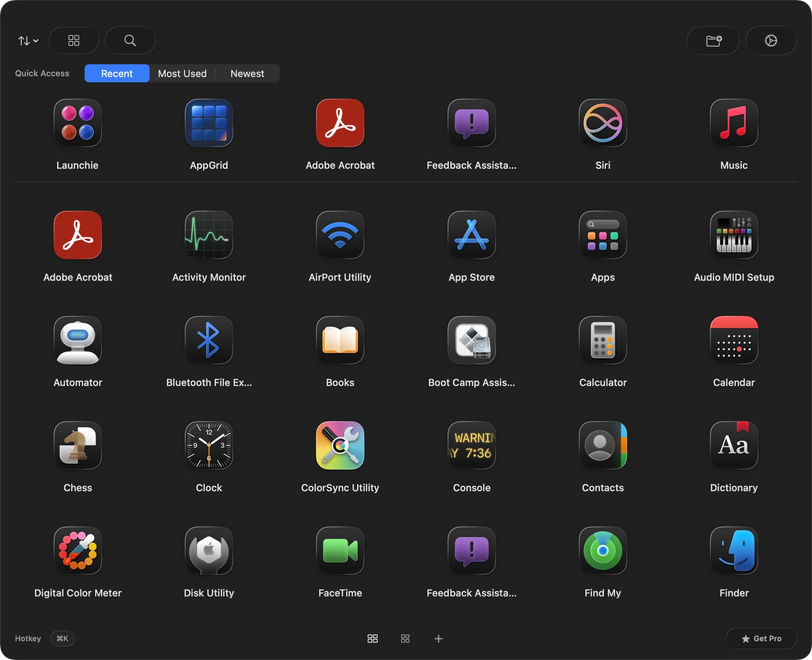Viewport: 812px width, 660px height.
Task: Launch ColorSync Utility
Action: [x=340, y=446]
